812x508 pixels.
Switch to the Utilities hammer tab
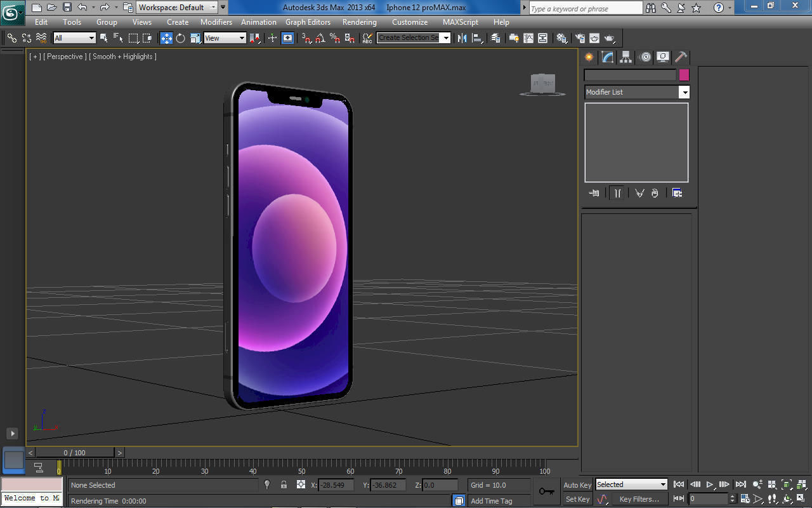tap(681, 57)
